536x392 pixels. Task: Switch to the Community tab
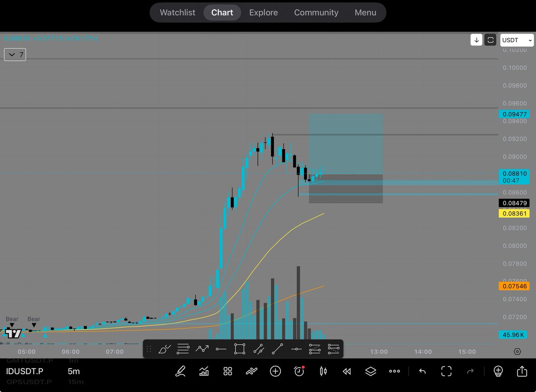316,13
